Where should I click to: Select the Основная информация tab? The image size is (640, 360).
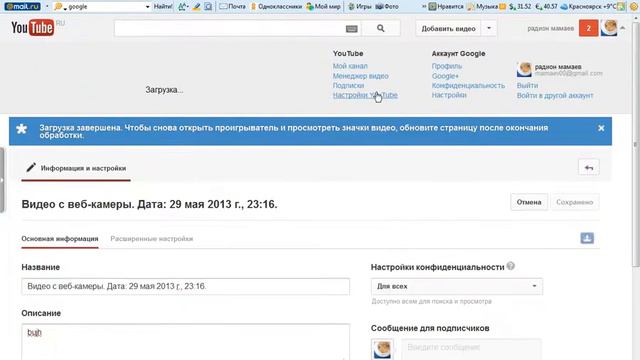tap(60, 239)
